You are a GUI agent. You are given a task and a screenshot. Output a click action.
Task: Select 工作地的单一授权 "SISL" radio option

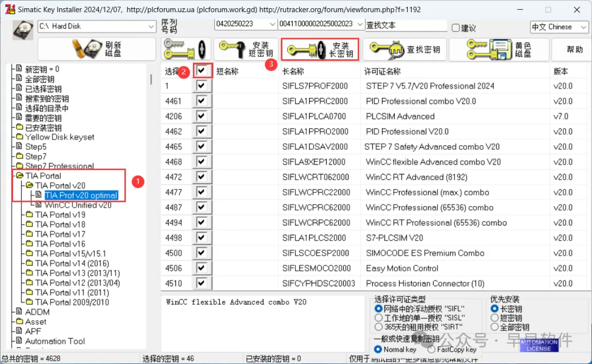[378, 317]
